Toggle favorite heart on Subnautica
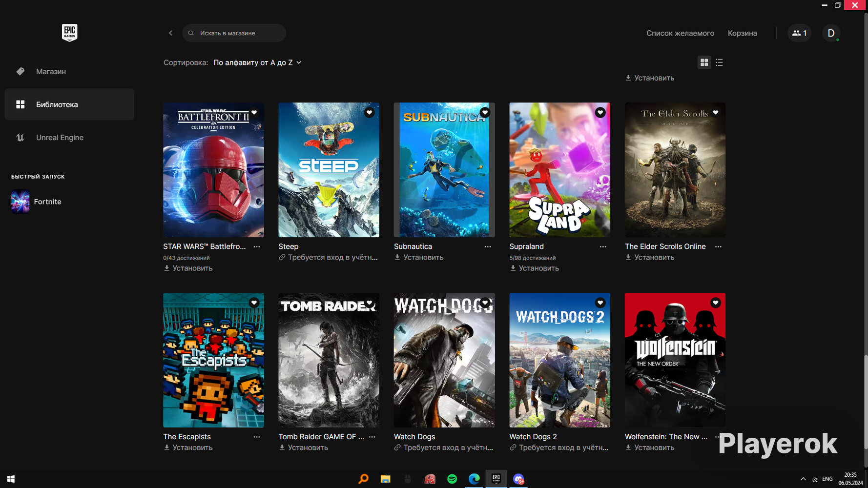The height and width of the screenshot is (488, 868). click(485, 112)
